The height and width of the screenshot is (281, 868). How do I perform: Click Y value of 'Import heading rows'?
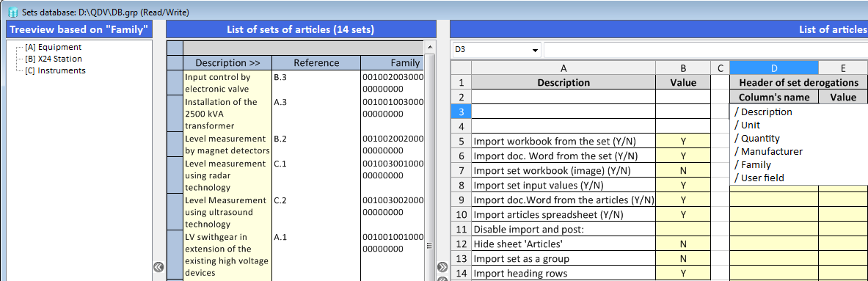tap(683, 273)
